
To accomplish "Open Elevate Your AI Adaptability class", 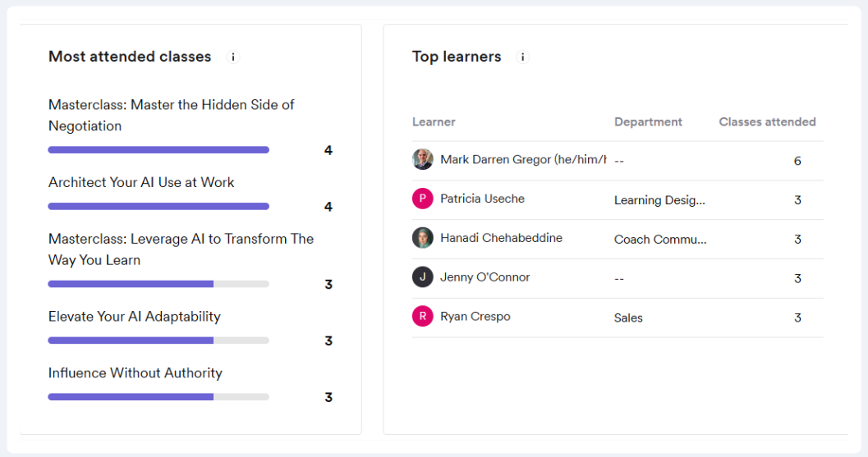I will pyautogui.click(x=135, y=317).
